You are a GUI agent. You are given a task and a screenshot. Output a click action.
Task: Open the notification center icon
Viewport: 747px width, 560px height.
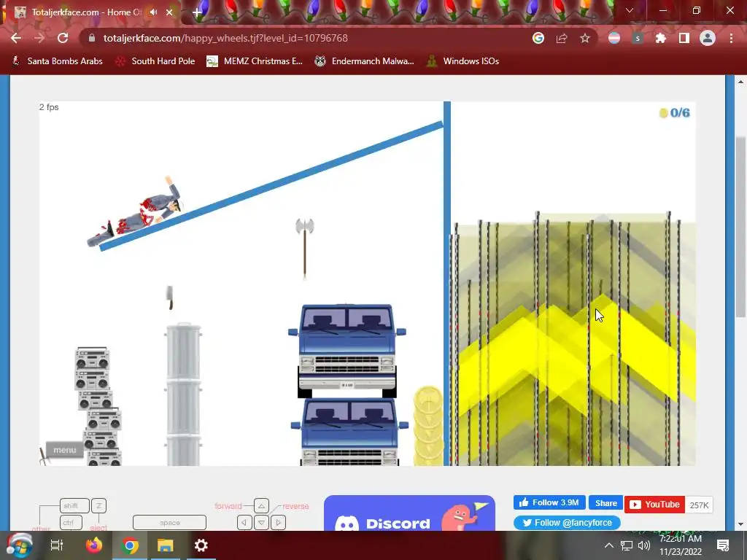[723, 545]
